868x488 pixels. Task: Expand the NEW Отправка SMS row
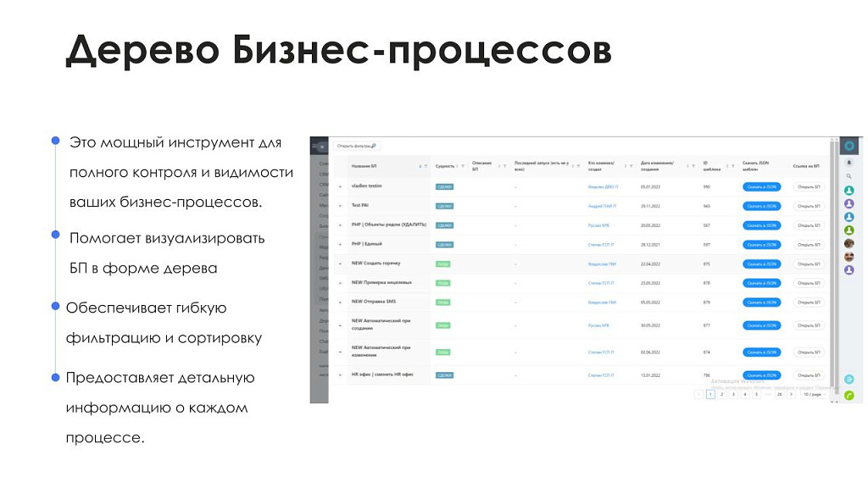[x=340, y=302]
